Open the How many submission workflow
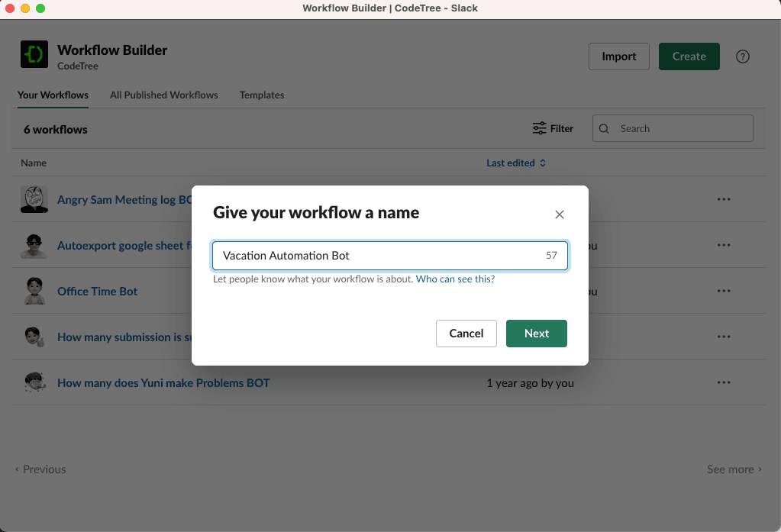 [124, 337]
